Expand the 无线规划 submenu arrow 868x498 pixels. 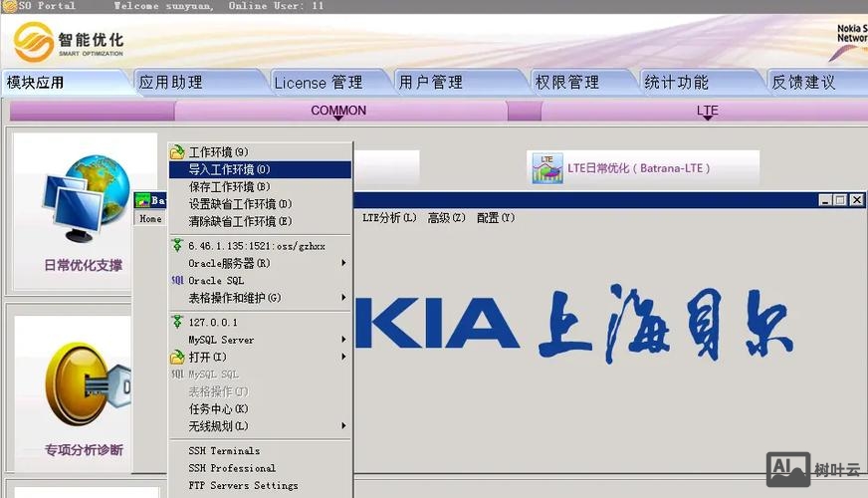(343, 426)
